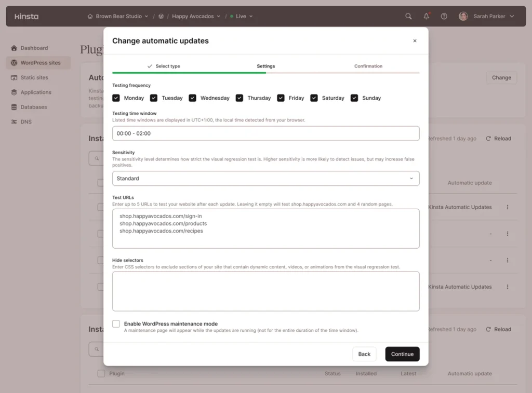Uncheck the Monday testing checkbox

116,98
